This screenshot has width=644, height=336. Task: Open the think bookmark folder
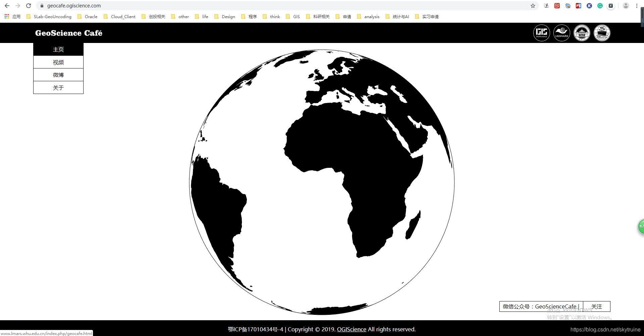[271, 16]
